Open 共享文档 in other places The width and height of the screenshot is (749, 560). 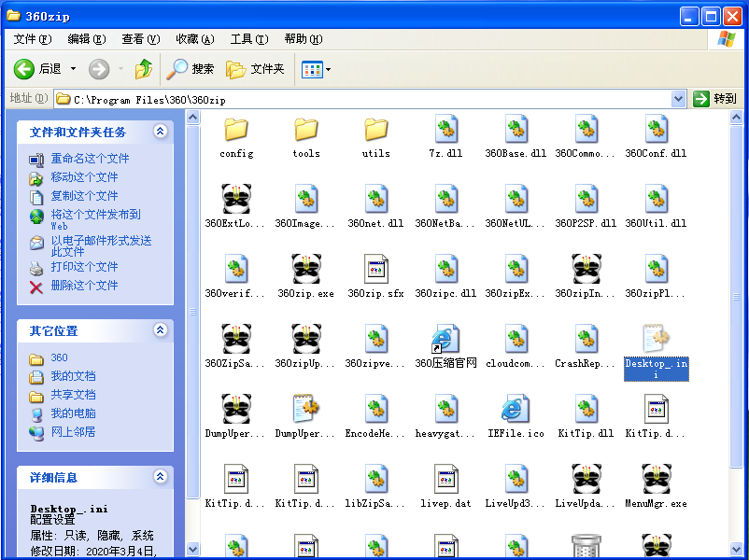[x=73, y=395]
